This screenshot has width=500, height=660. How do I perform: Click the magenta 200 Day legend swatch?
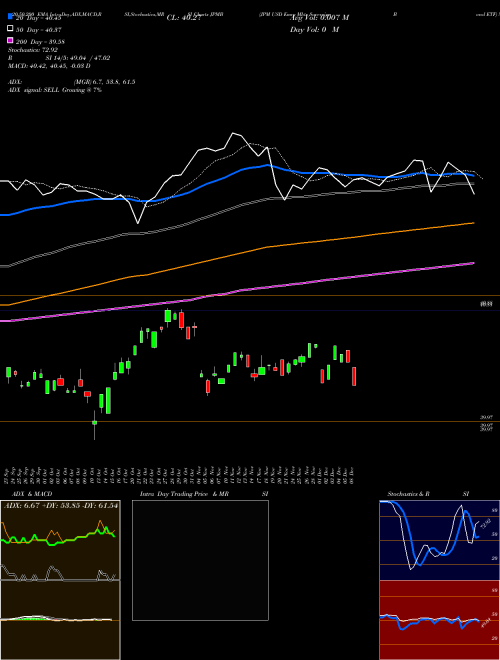coord(10,41)
